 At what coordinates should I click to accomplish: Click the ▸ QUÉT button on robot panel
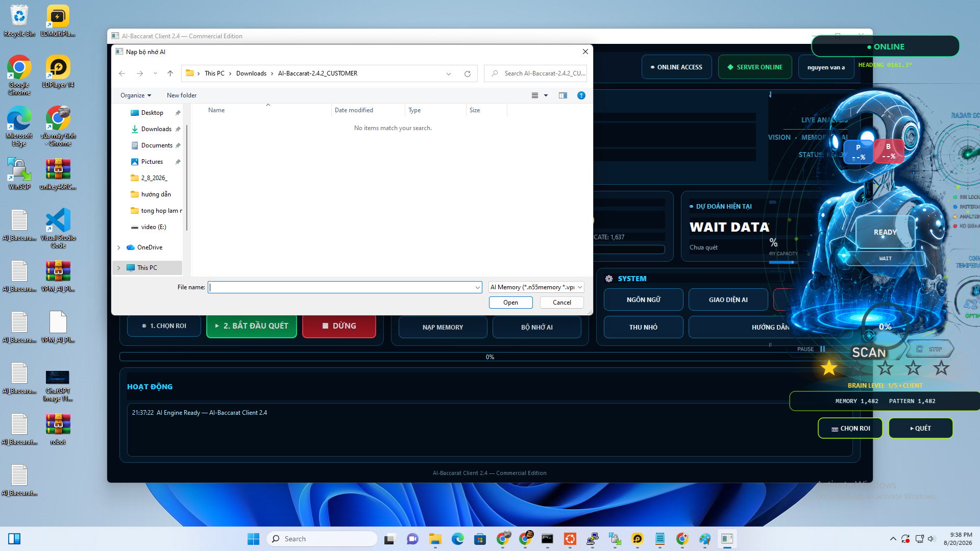[921, 429]
